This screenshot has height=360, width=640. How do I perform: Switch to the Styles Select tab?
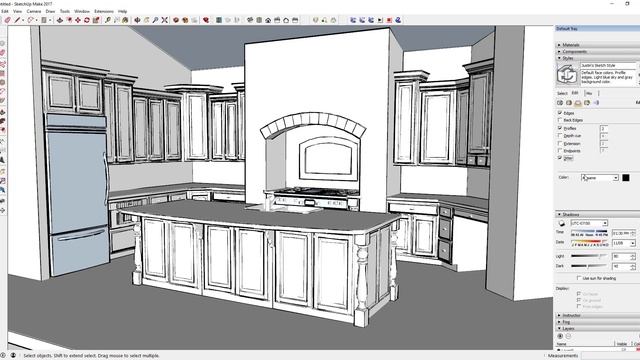(562, 93)
